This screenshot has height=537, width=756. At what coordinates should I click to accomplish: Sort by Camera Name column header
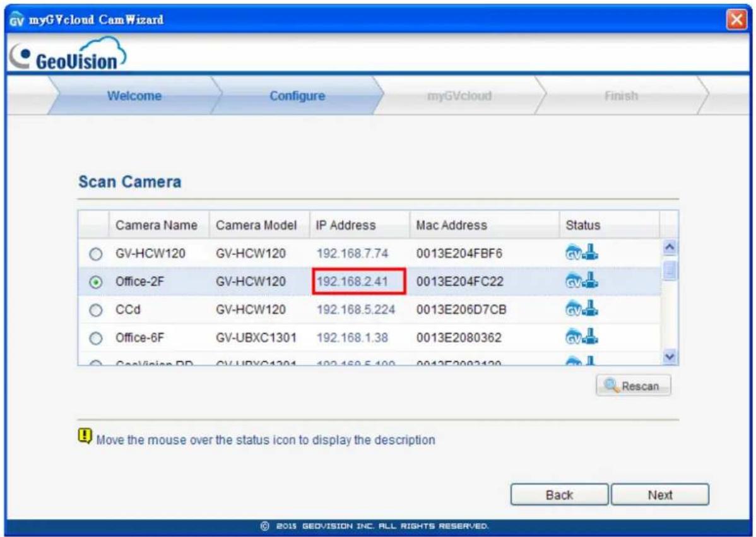click(x=158, y=225)
